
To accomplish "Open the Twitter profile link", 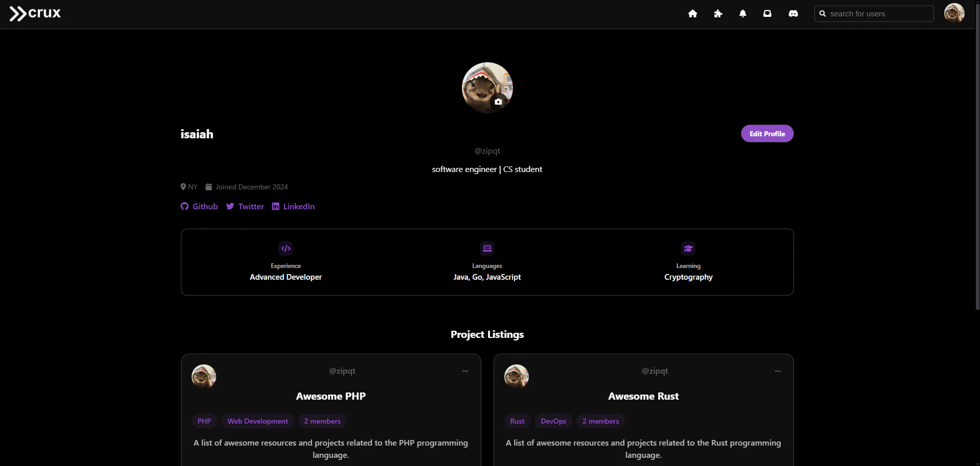I will (x=245, y=206).
